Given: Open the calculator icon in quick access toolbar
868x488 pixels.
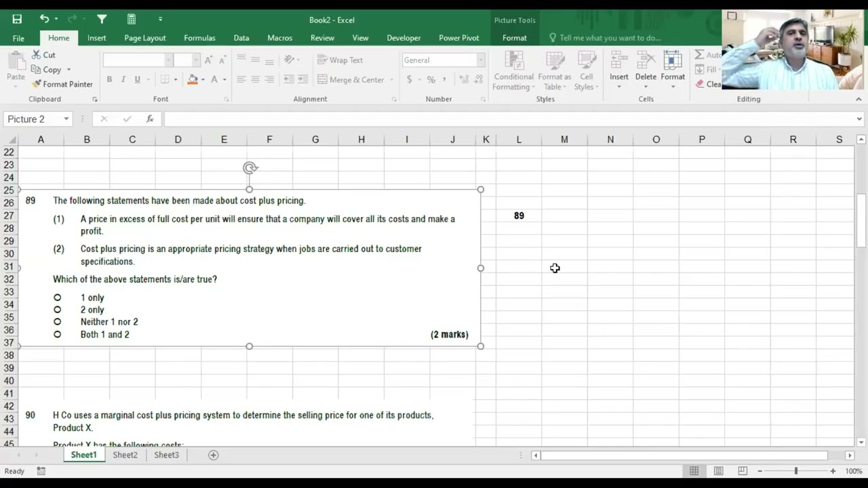Looking at the screenshot, I should 132,19.
